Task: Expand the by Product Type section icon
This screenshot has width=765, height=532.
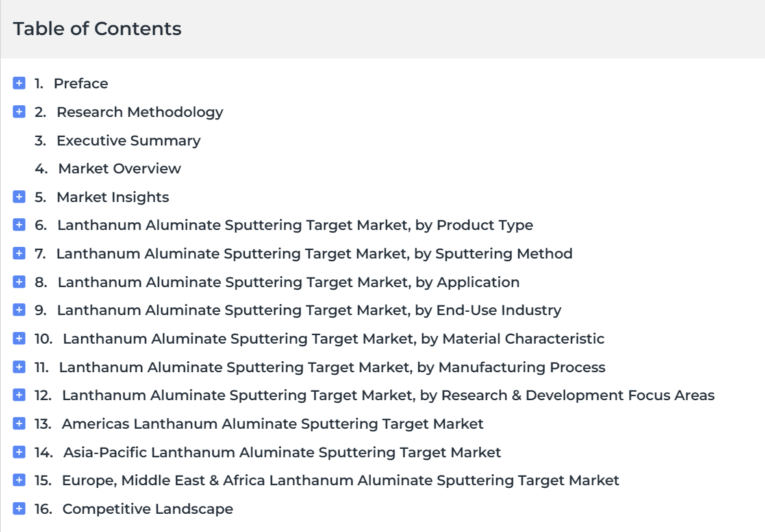Action: point(19,225)
